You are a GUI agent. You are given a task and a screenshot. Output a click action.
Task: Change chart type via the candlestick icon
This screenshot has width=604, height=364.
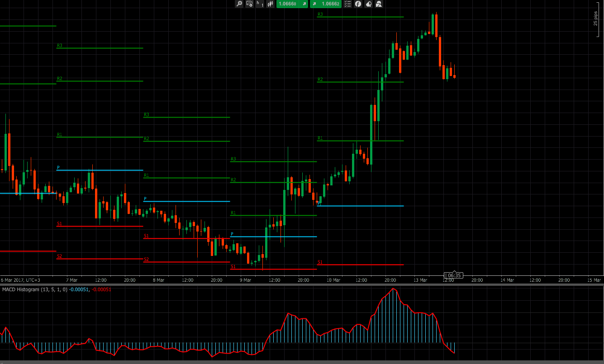(271, 4)
